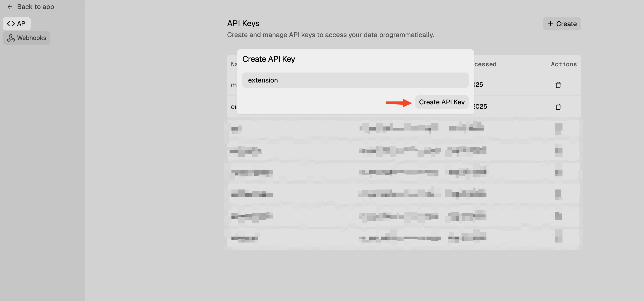Click the trash icon of the last blurred row
The image size is (644, 301).
point(558,237)
